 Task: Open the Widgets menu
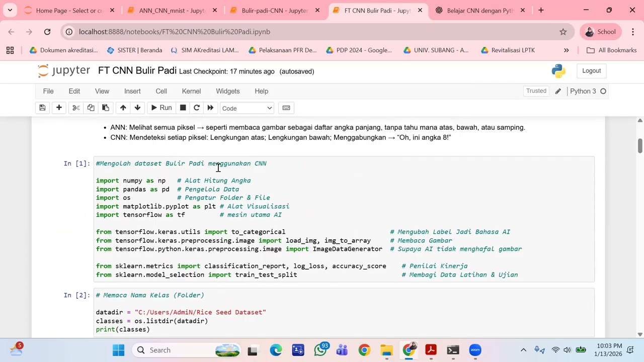(228, 91)
